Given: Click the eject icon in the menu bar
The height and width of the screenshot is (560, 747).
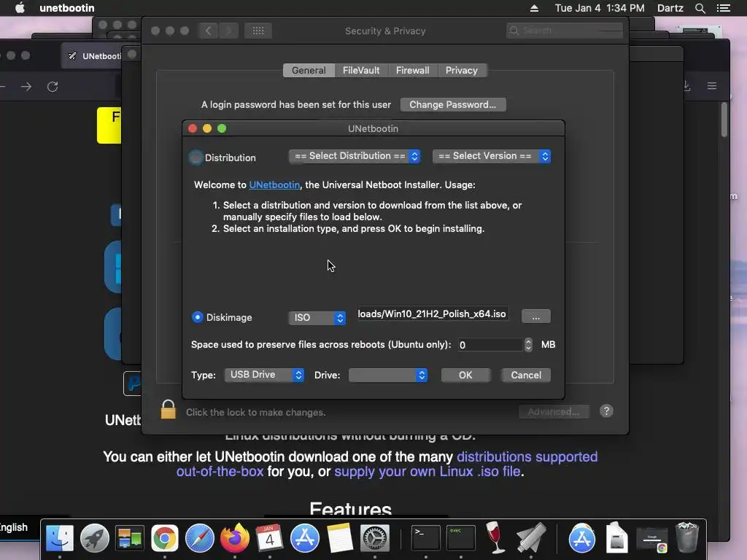Looking at the screenshot, I should point(534,8).
